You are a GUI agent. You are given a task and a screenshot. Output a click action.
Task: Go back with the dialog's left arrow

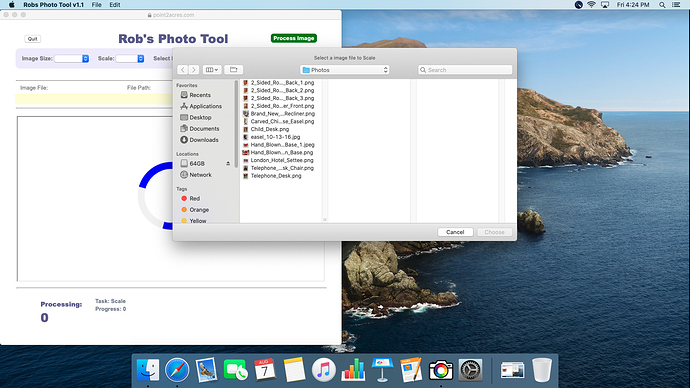coord(183,70)
